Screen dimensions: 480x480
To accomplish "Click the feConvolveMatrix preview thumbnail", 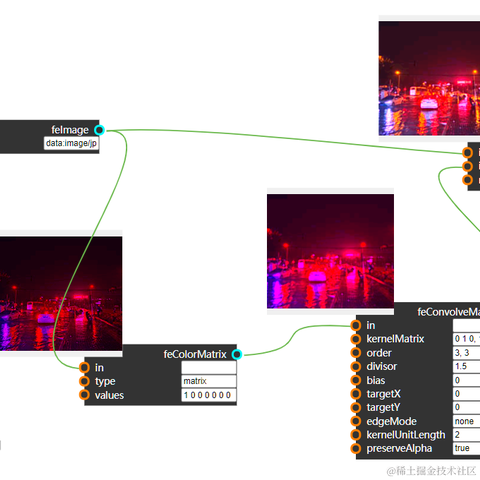I will click(x=330, y=251).
